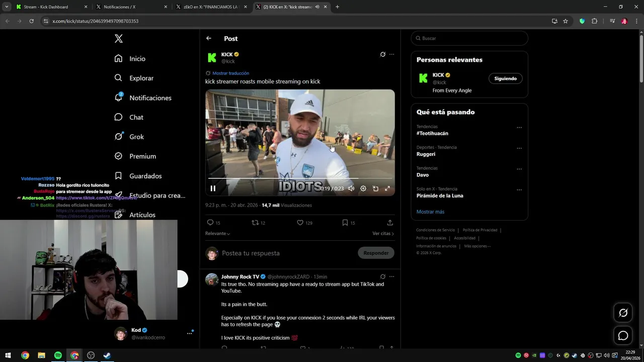
Task: Open the Extensions puzzle icon
Action: [x=595, y=21]
